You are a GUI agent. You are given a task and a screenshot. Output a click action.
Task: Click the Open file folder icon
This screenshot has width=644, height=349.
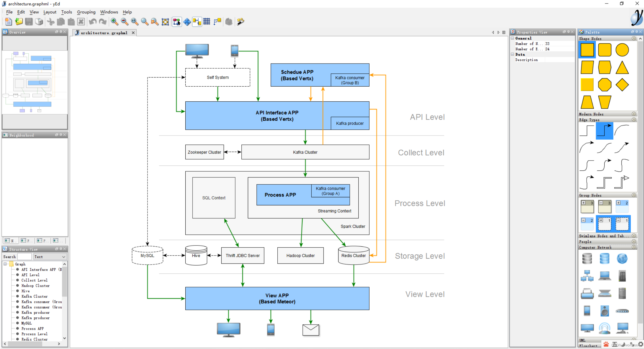point(19,21)
